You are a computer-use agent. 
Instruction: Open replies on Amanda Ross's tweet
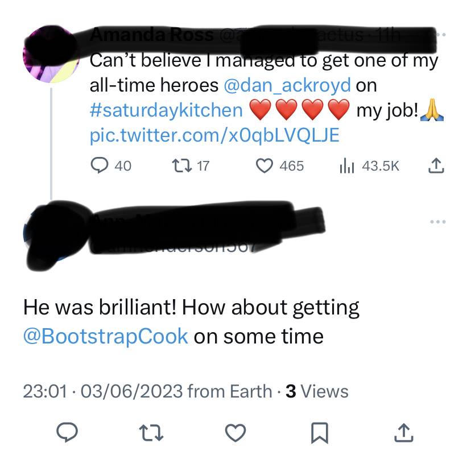[111, 165]
